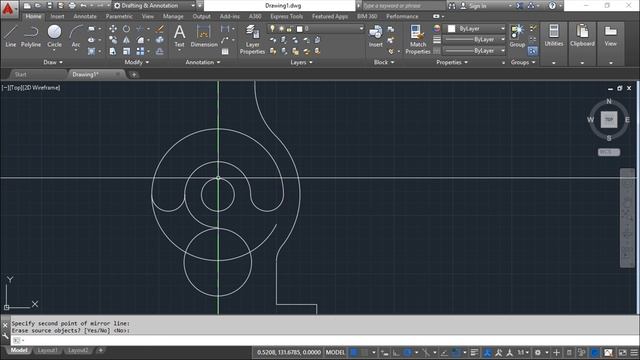The width and height of the screenshot is (640, 360).
Task: Click the Stretch tool icon
Action: click(x=113, y=51)
